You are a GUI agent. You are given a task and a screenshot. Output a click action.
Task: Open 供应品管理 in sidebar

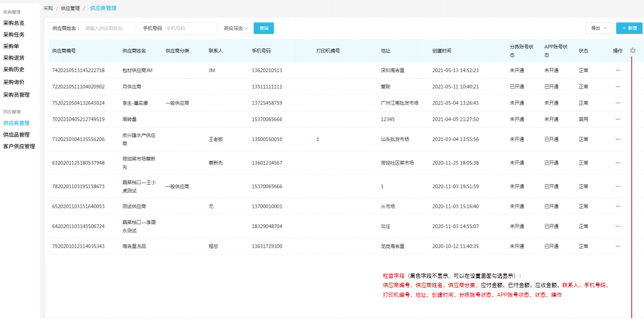(x=16, y=135)
